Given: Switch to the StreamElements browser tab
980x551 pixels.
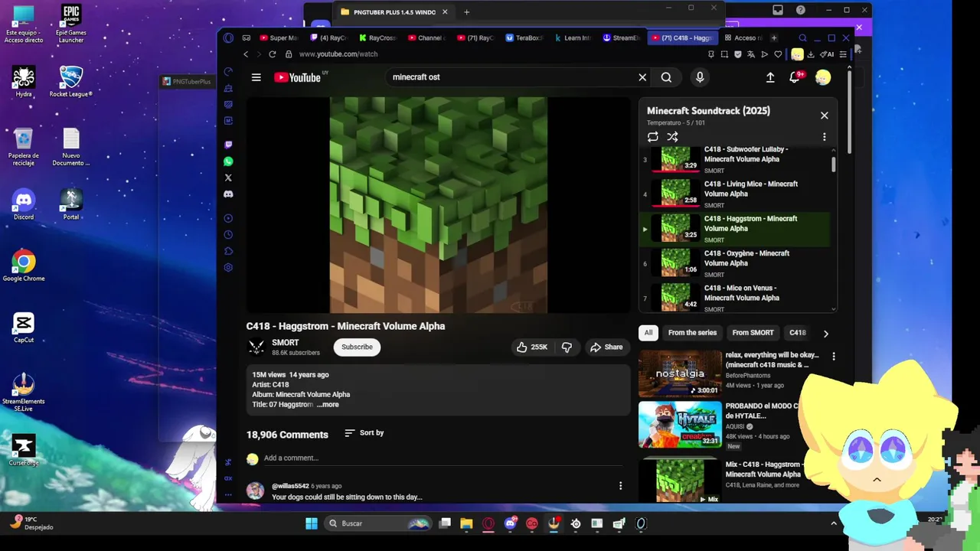Looking at the screenshot, I should 622,37.
